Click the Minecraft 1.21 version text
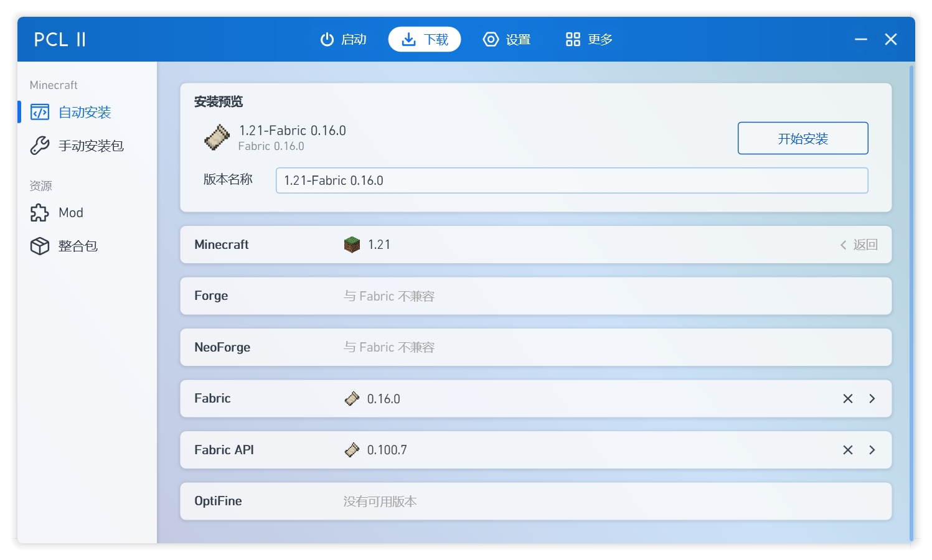The image size is (932, 560). 379,245
